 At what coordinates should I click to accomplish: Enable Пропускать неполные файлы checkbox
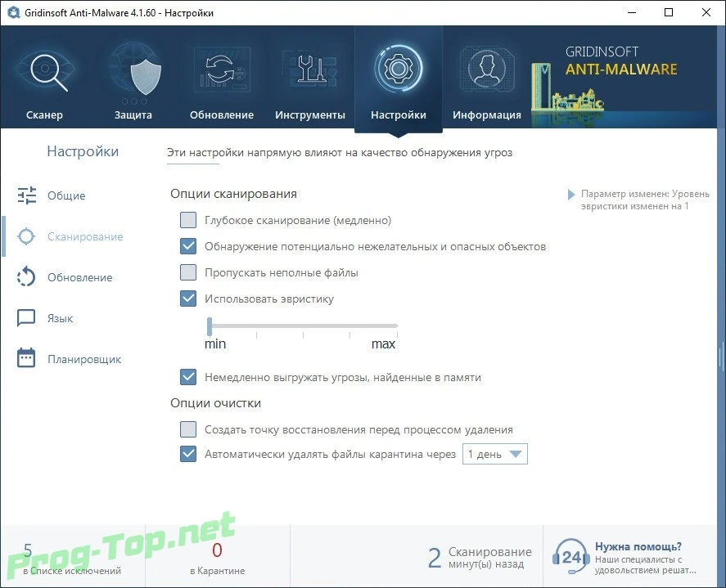click(x=188, y=272)
